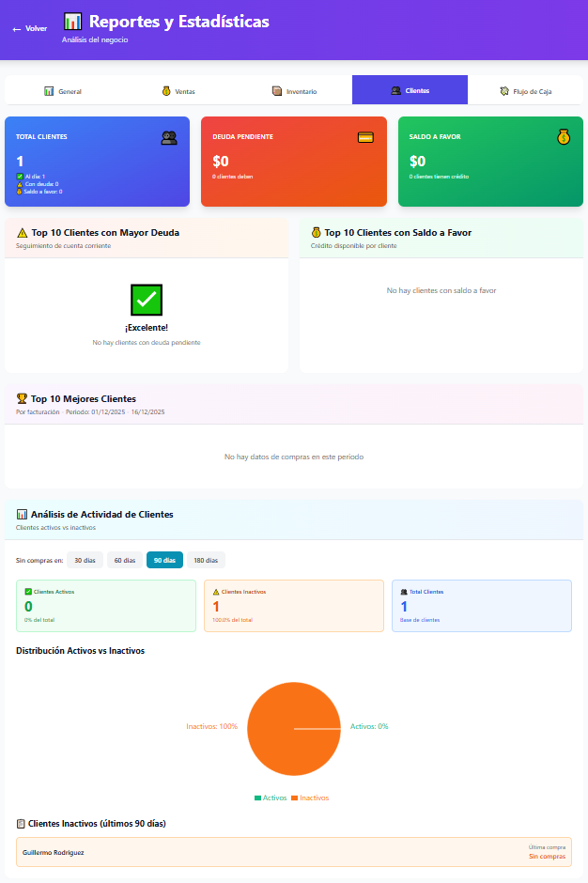
Task: Click the warning icon by Mayor Deuda heading
Action: pos(23,232)
